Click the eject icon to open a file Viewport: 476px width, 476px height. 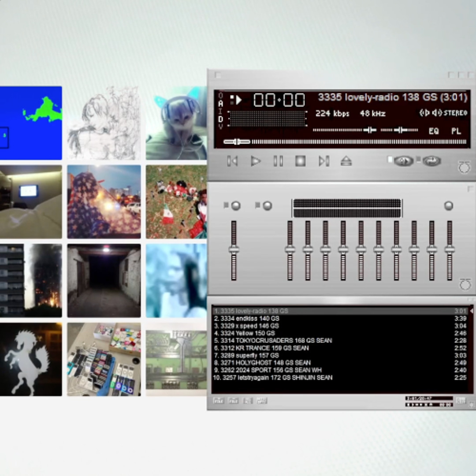pyautogui.click(x=346, y=161)
